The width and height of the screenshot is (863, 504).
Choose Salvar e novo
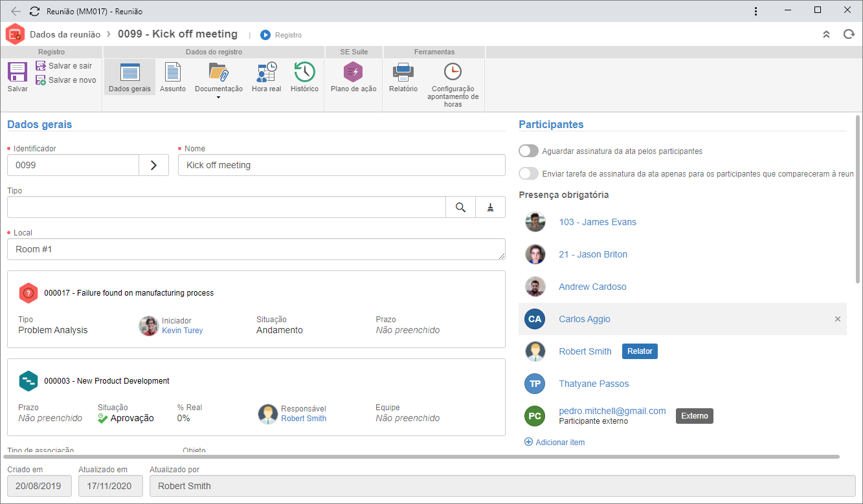click(65, 80)
